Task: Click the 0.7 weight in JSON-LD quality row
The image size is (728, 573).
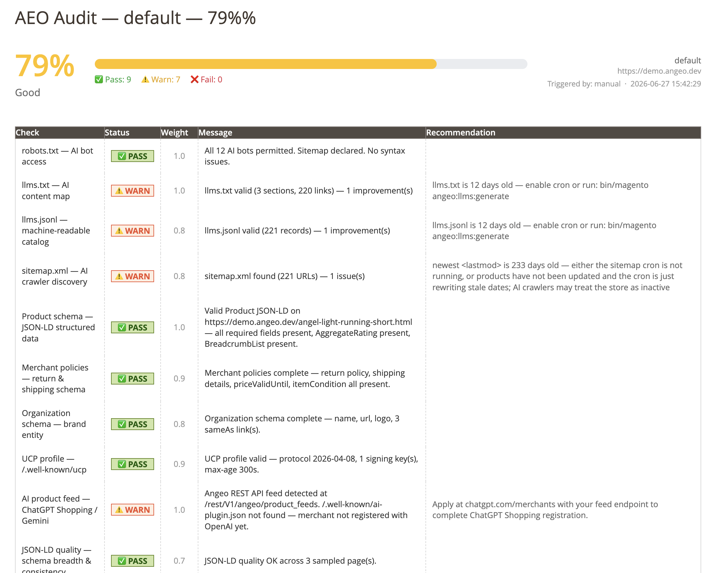Action: 179,561
